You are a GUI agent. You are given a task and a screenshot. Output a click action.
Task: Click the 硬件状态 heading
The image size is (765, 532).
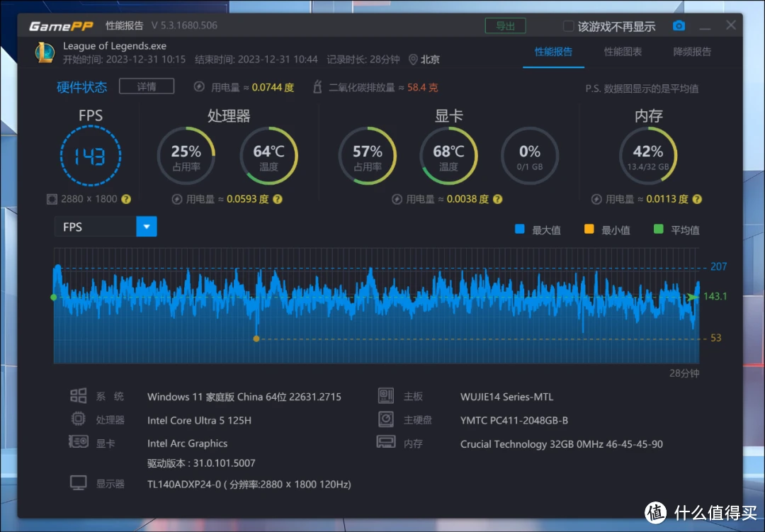[x=81, y=87]
